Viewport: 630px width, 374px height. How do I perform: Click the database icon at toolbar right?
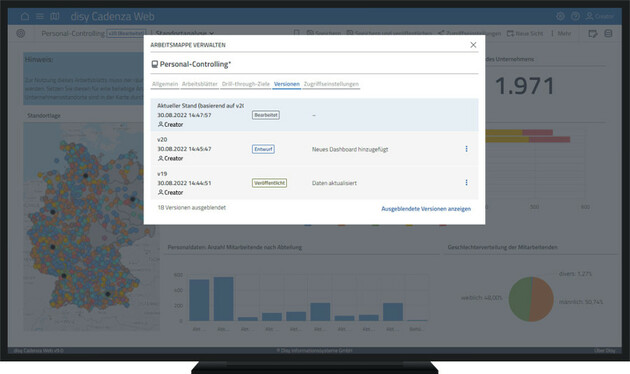pyautogui.click(x=608, y=33)
